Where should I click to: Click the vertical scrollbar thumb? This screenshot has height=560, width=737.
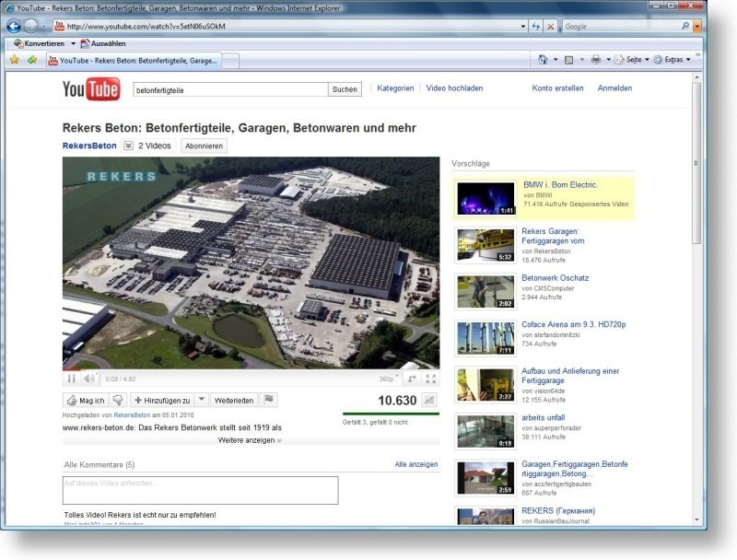point(696,163)
